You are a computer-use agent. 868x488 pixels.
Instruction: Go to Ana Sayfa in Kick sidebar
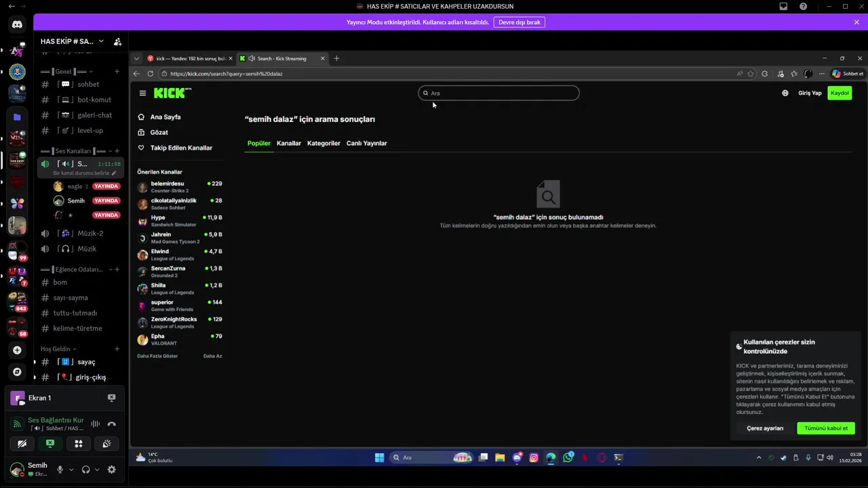point(165,117)
